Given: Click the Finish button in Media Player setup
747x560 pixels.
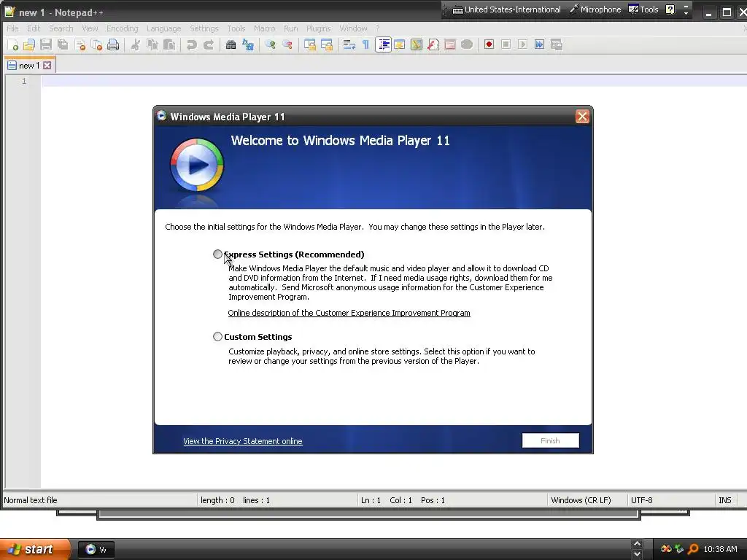Looking at the screenshot, I should tap(550, 441).
